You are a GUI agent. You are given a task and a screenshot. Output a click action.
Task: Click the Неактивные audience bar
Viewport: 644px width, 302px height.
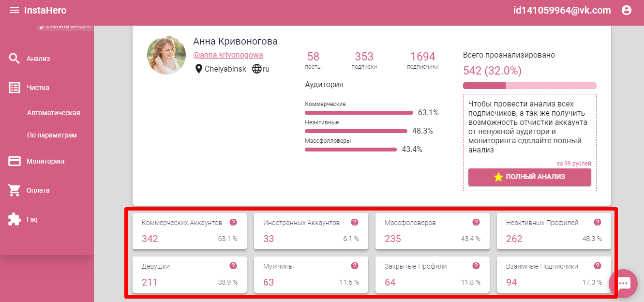(356, 131)
